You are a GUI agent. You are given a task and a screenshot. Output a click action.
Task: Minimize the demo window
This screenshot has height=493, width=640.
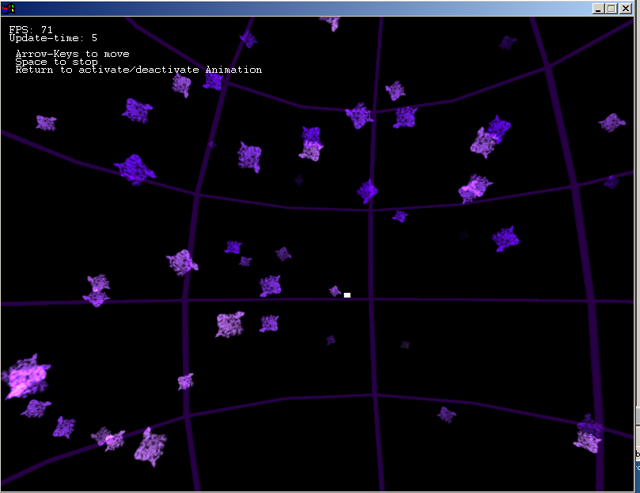[x=598, y=9]
